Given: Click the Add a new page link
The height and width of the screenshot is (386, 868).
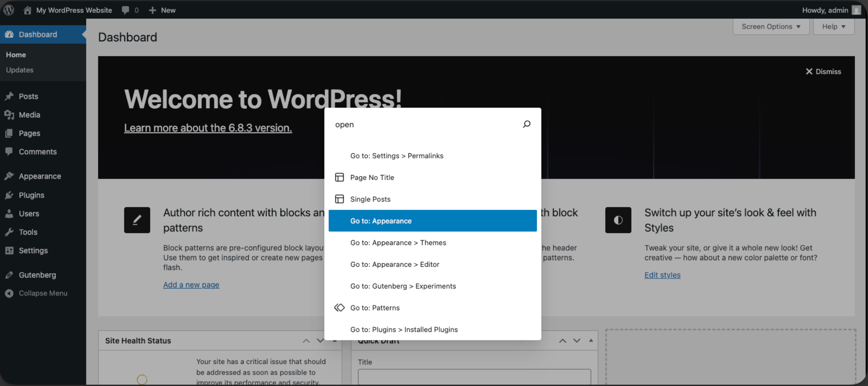Looking at the screenshot, I should (191, 284).
